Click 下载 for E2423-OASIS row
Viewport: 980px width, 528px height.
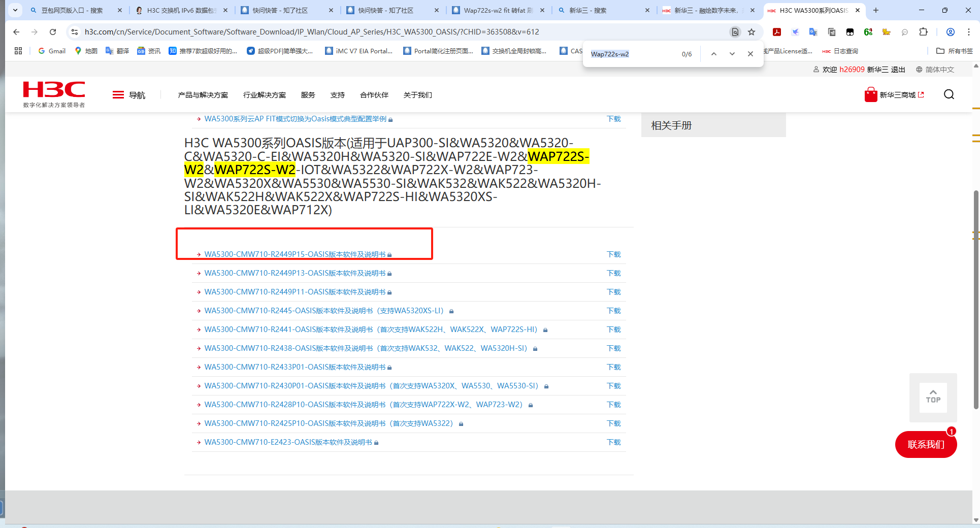tap(614, 442)
